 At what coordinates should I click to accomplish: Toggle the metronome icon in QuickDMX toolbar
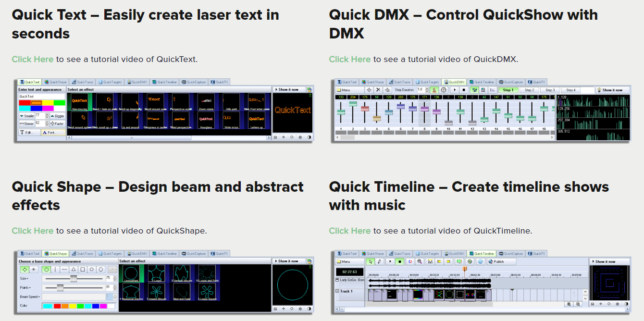click(434, 90)
